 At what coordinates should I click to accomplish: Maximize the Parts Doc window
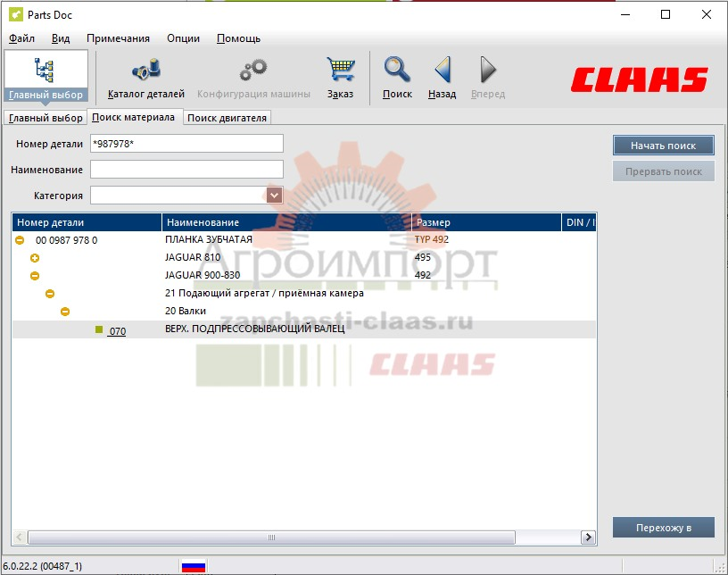pyautogui.click(x=666, y=15)
